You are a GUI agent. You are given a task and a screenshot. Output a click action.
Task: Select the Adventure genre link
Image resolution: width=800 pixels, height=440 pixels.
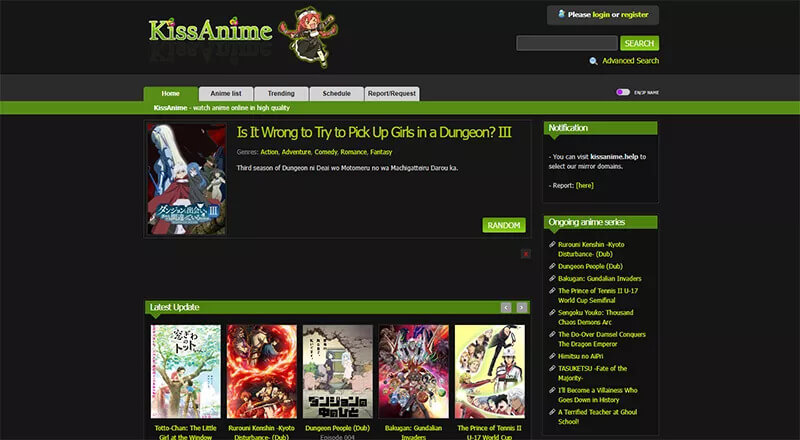(x=296, y=152)
